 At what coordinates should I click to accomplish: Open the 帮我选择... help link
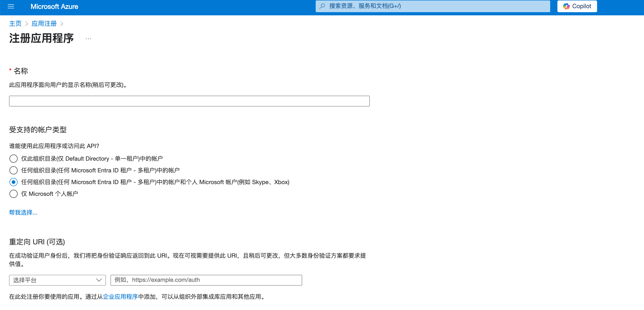click(23, 213)
